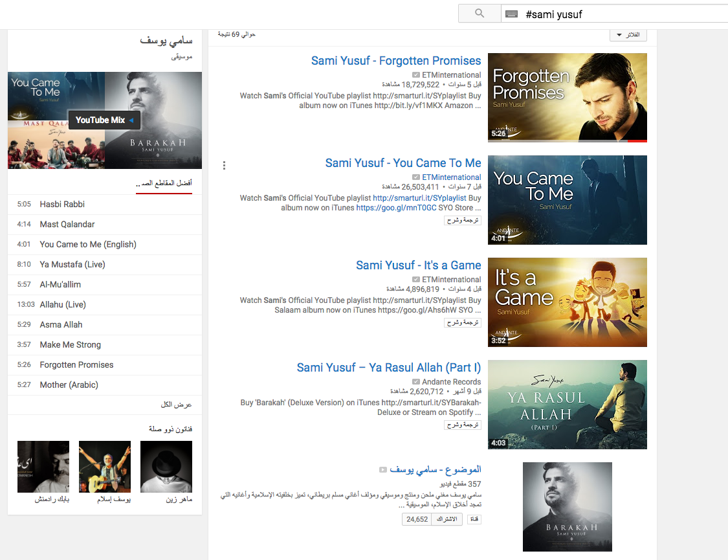This screenshot has width=728, height=560.
Task: Select Ya Mustafa (Live) track entry
Action: point(105,265)
